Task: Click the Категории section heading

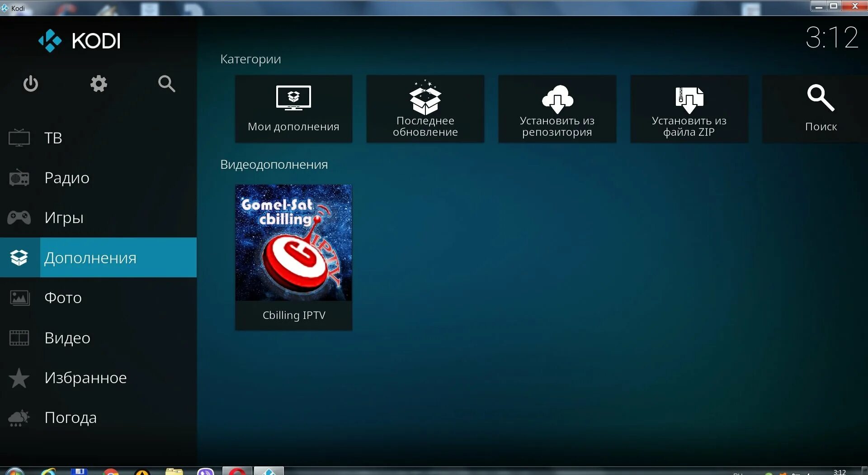Action: click(250, 59)
